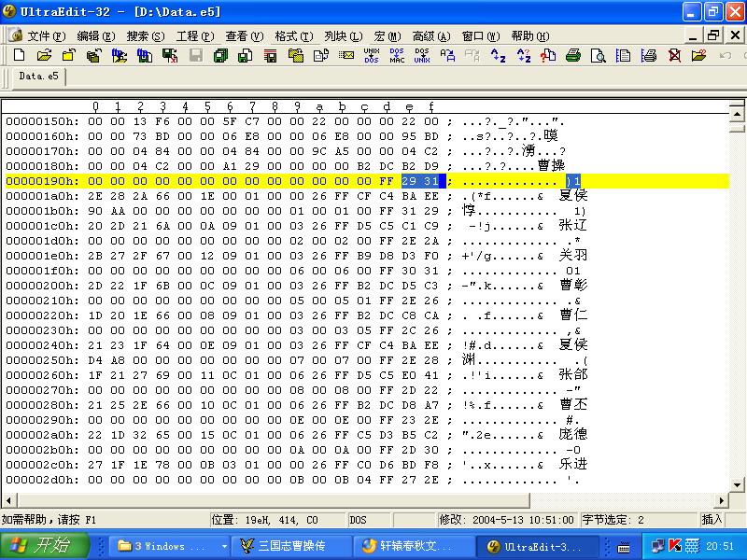
Task: Open the 文件(F) menu
Action: tap(45, 35)
